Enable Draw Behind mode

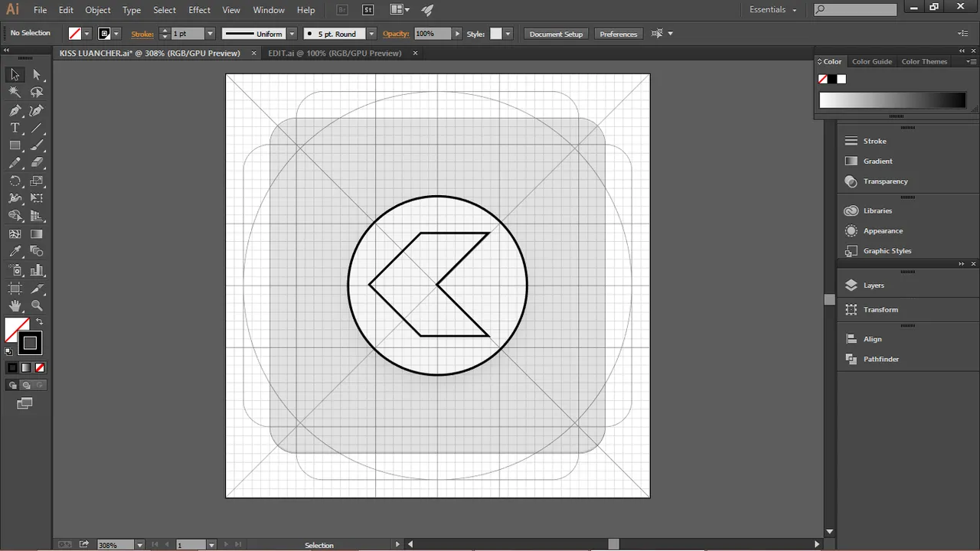tap(27, 386)
